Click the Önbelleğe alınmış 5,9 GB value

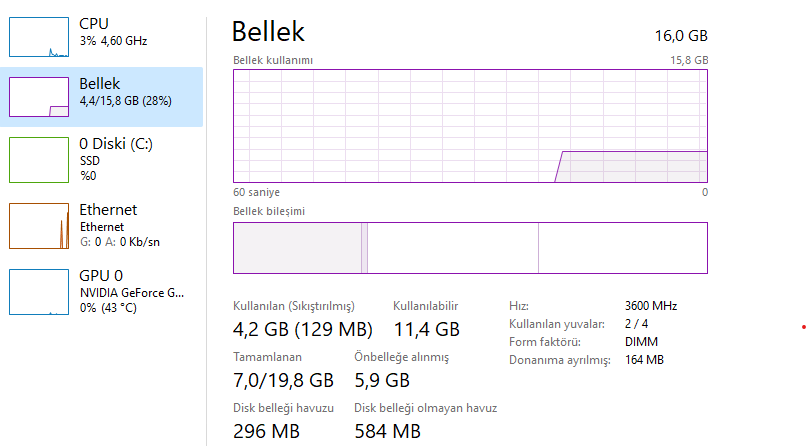382,380
